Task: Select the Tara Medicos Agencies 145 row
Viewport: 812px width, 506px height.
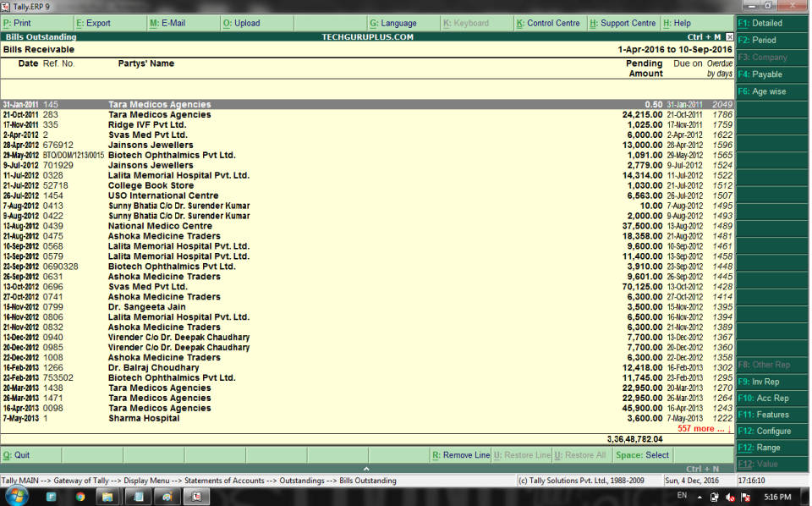Action: (x=367, y=105)
